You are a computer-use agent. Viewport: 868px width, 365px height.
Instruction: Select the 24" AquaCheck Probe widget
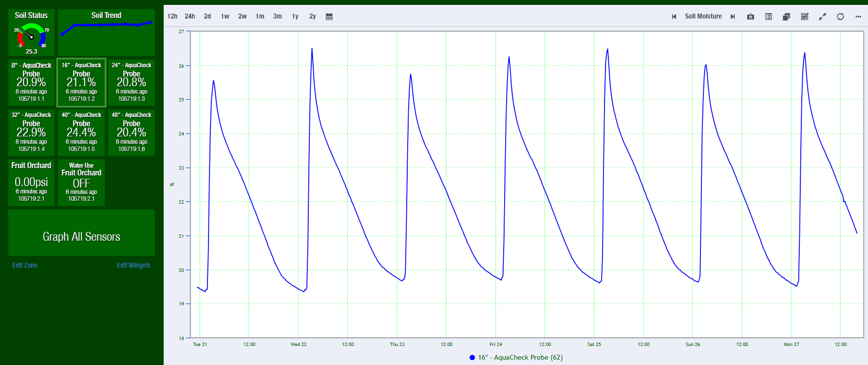(x=132, y=82)
